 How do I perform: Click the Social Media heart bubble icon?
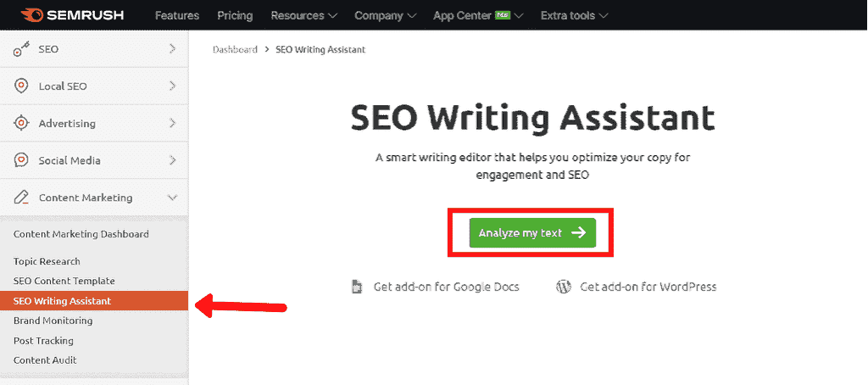tap(21, 160)
